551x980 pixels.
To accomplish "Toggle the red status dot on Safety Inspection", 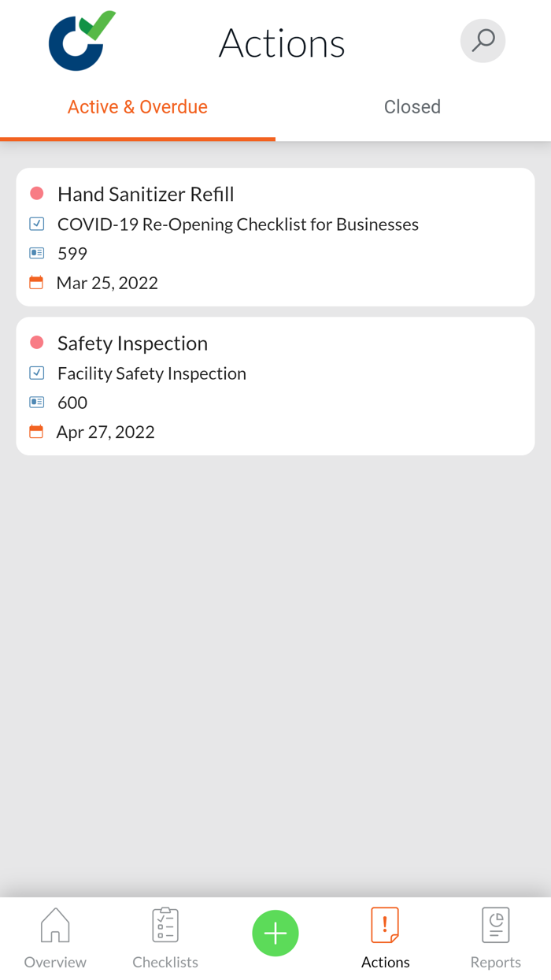I will click(37, 343).
